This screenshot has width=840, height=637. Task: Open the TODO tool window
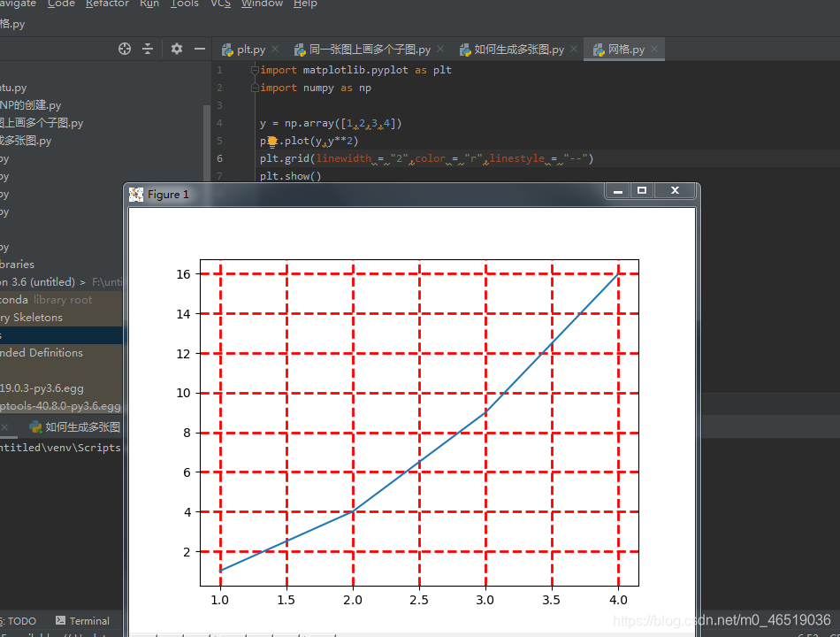[x=19, y=621]
